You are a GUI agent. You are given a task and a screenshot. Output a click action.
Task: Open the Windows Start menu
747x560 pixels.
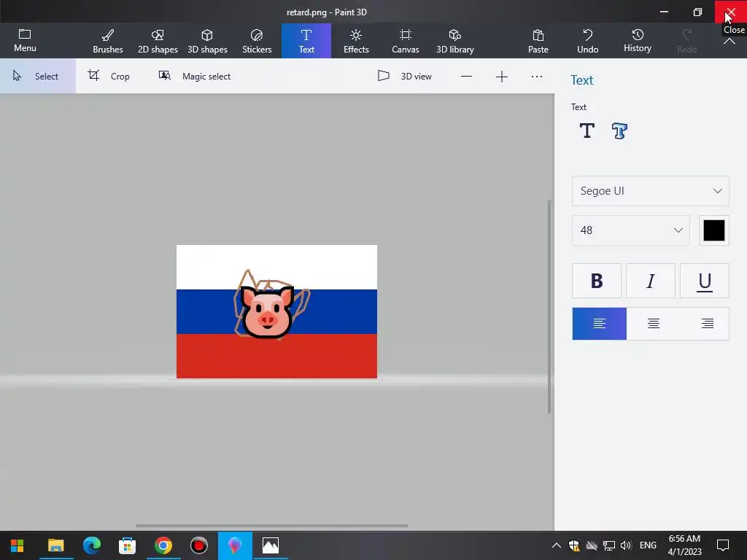(18, 545)
